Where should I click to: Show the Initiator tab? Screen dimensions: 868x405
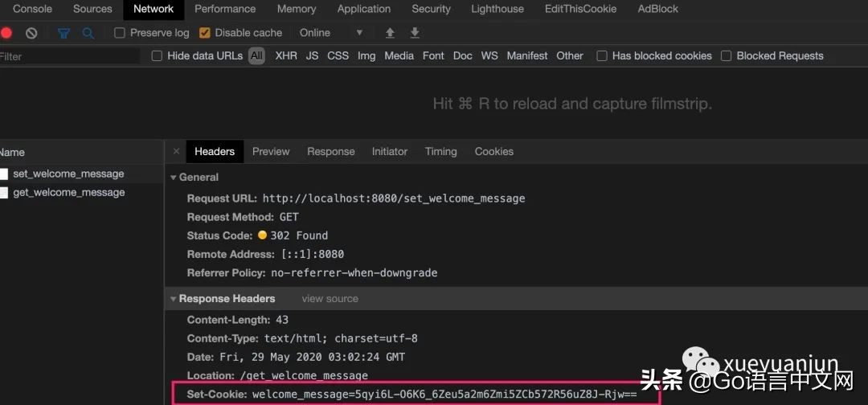[x=390, y=152]
